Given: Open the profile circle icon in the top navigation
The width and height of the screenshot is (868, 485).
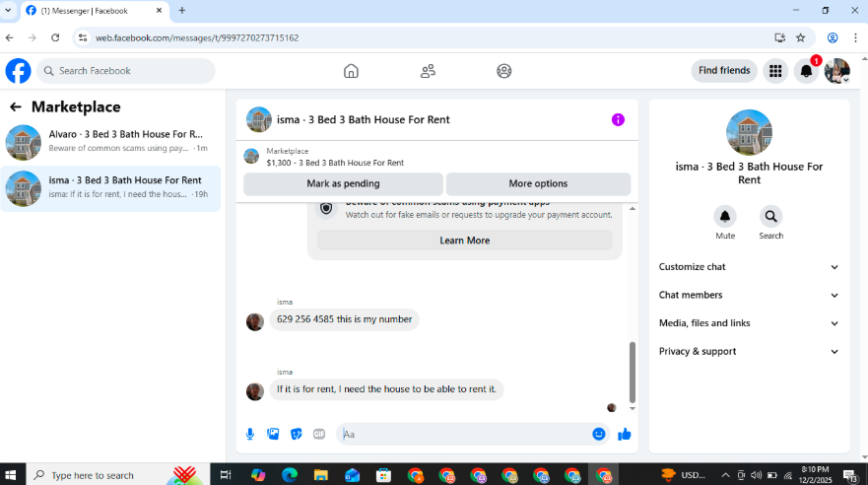Looking at the screenshot, I should 503,71.
